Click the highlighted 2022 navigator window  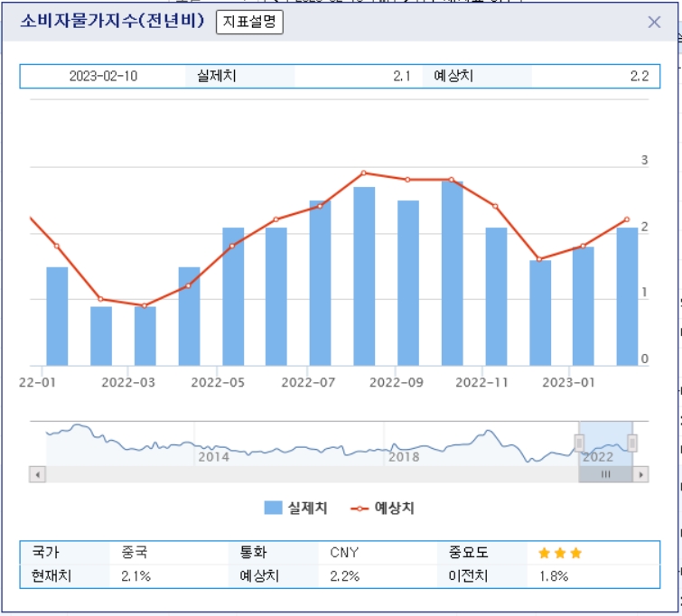[605, 443]
